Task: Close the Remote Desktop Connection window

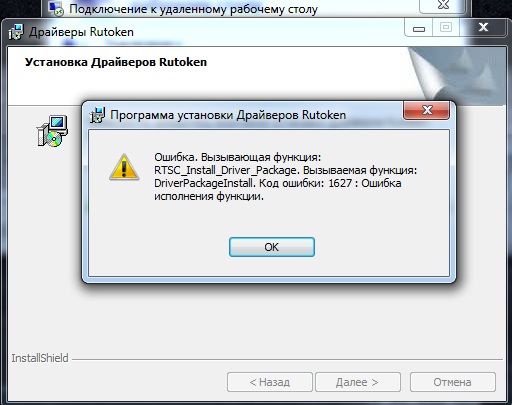Action: pos(443,6)
